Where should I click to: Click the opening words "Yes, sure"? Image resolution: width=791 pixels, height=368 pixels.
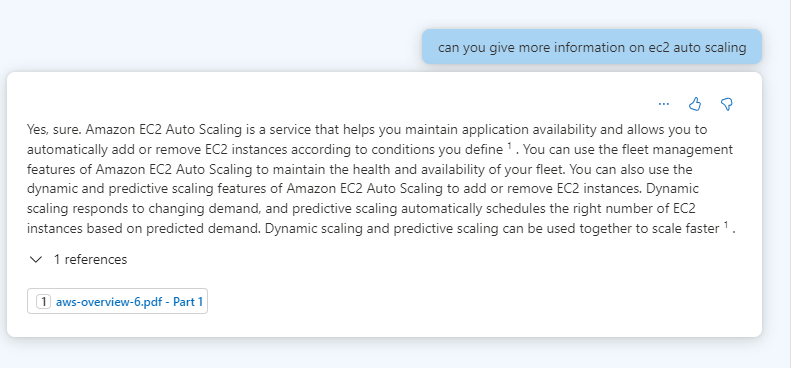pos(54,130)
